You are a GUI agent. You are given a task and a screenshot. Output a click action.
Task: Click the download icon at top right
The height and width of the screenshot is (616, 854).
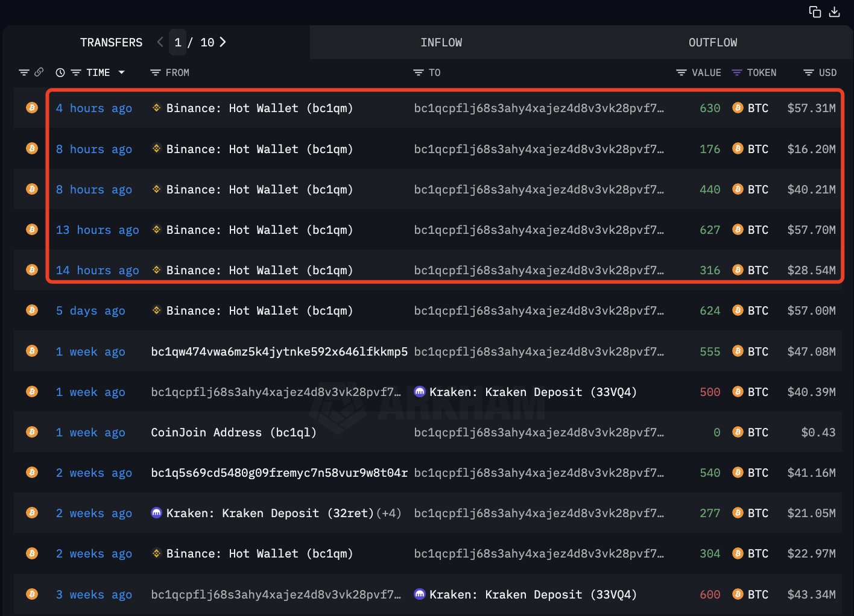click(x=835, y=12)
